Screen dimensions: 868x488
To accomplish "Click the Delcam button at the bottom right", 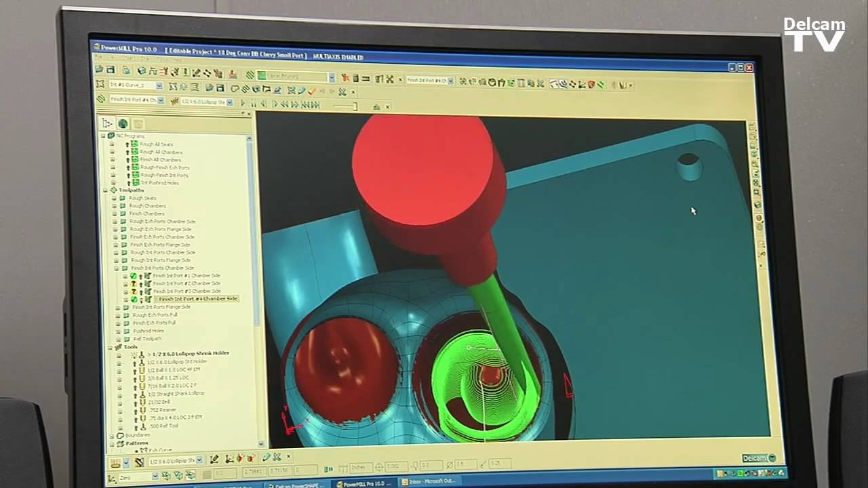I will [758, 458].
